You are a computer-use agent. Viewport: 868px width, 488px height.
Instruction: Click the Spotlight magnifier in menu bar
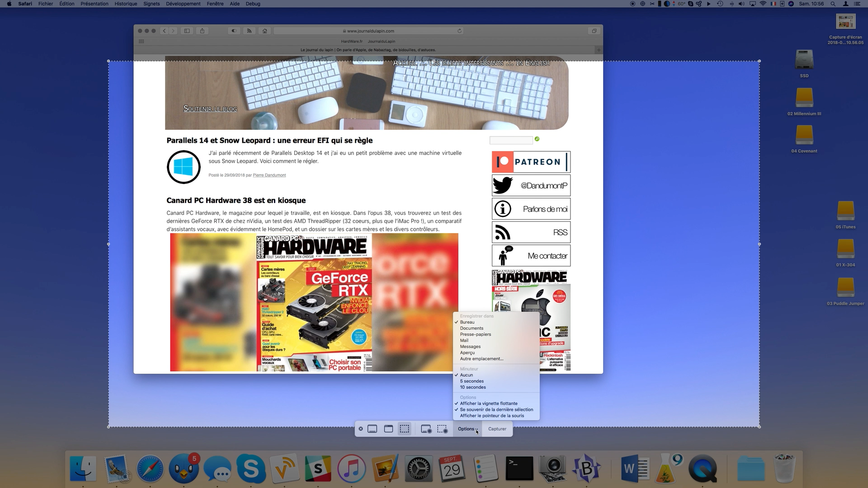[x=833, y=4]
